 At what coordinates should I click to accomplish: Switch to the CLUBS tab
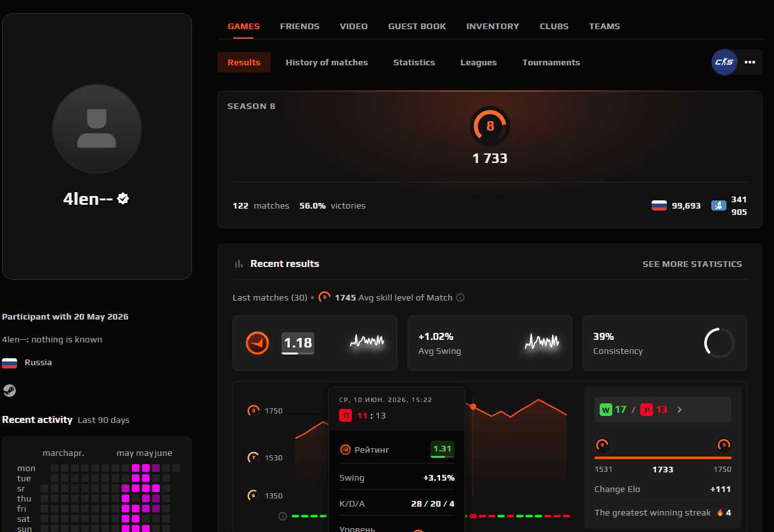click(554, 27)
